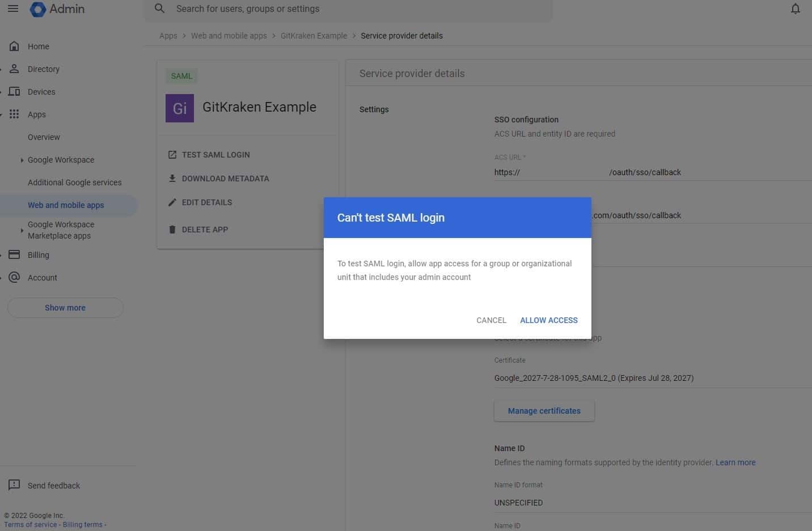Click the SAML badge label
The height and width of the screenshot is (531, 812).
pos(181,76)
